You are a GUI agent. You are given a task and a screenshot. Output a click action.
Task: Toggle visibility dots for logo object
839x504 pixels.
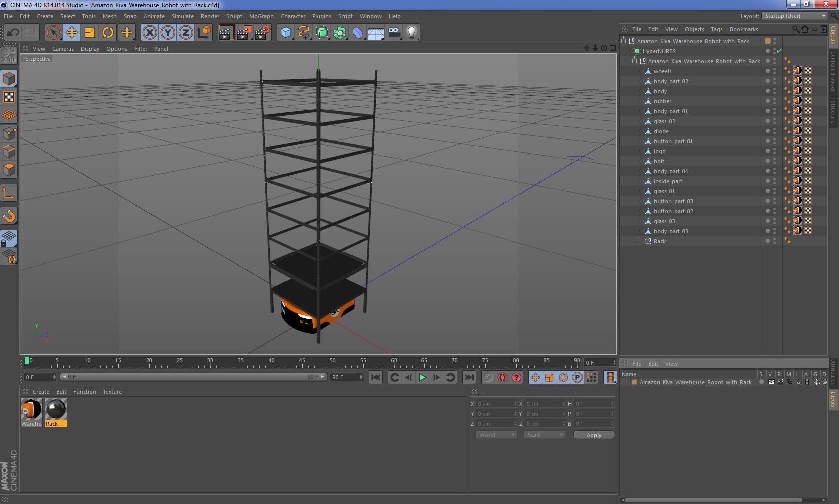[x=774, y=151]
